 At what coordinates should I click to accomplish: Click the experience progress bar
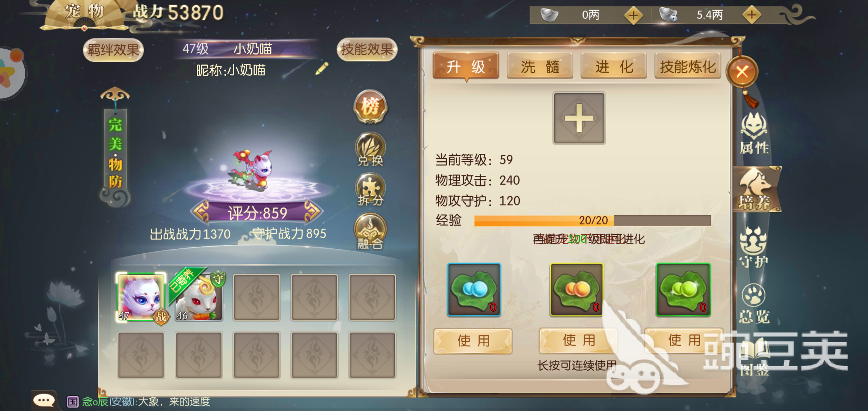592,220
